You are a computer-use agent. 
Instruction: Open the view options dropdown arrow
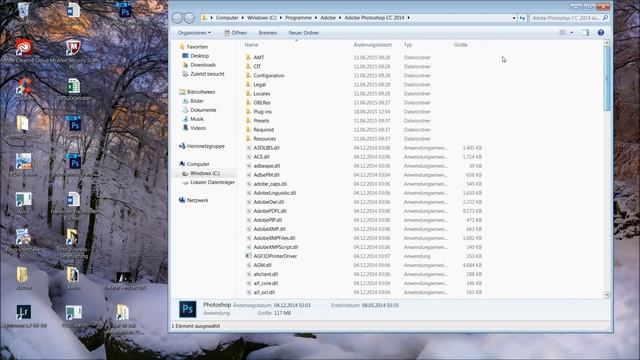[x=571, y=33]
